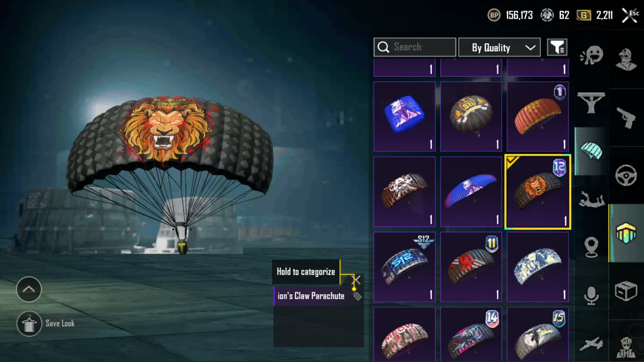Open the emote category icon
This screenshot has height=362, width=644.
[591, 56]
